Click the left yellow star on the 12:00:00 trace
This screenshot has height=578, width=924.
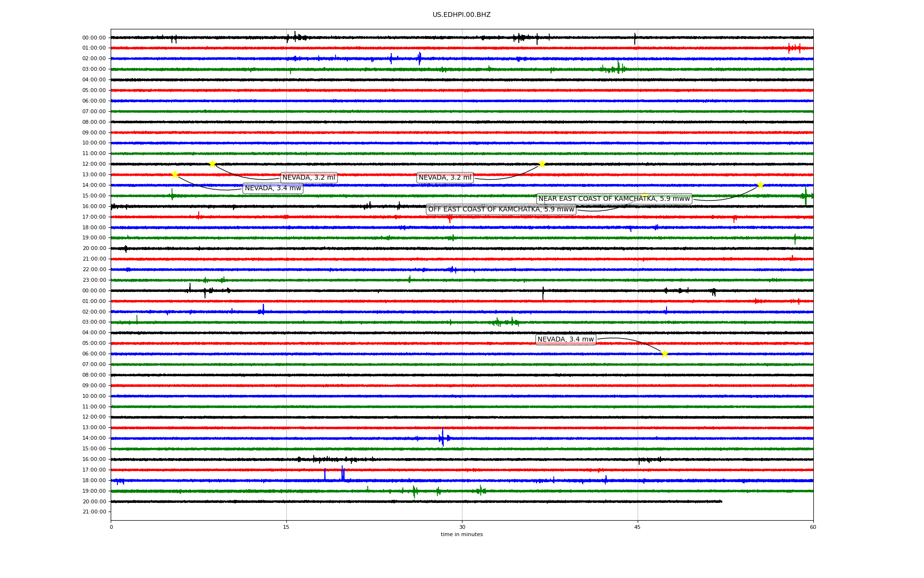tap(212, 164)
